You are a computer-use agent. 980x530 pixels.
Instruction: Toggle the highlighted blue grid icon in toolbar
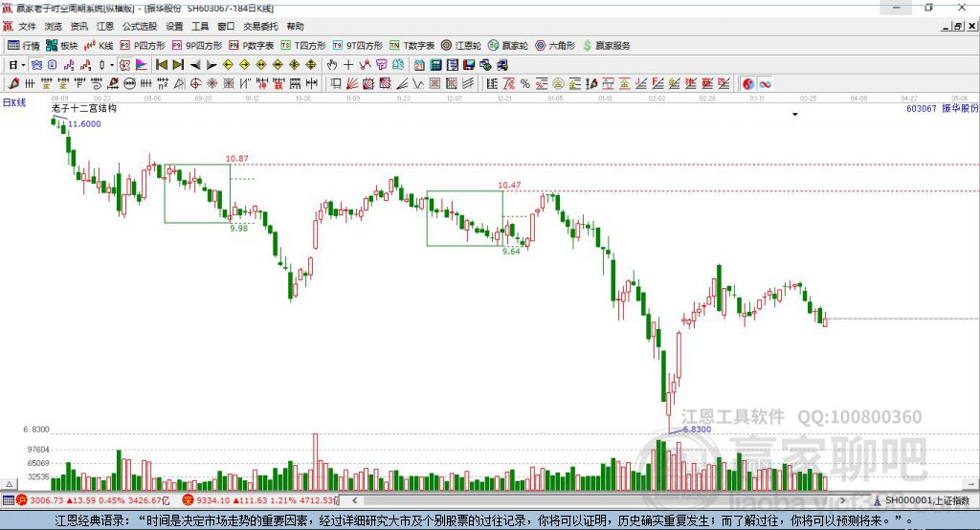(x=36, y=64)
